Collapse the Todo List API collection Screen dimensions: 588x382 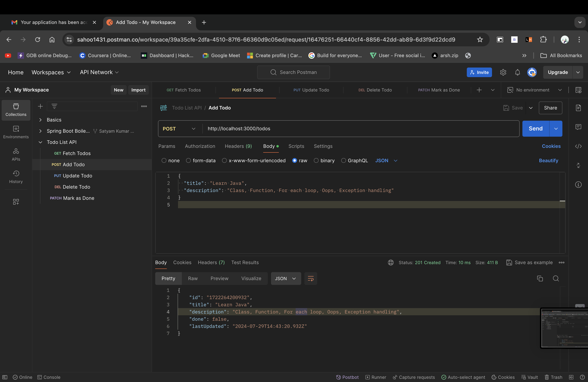click(x=41, y=142)
